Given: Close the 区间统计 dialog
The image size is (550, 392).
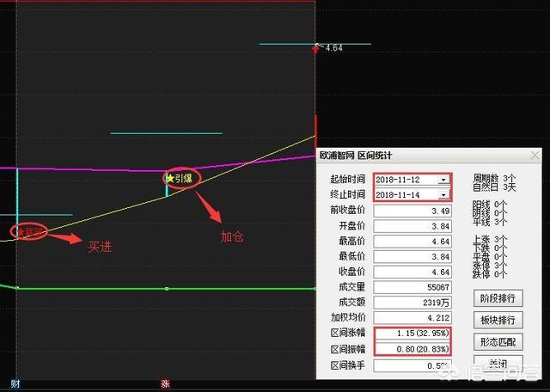Looking at the screenshot, I should point(535,156).
